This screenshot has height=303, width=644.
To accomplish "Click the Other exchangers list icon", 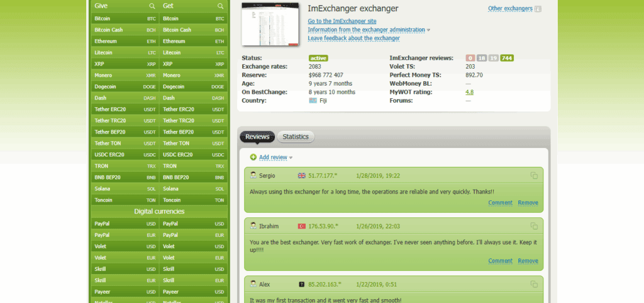I will [x=538, y=9].
